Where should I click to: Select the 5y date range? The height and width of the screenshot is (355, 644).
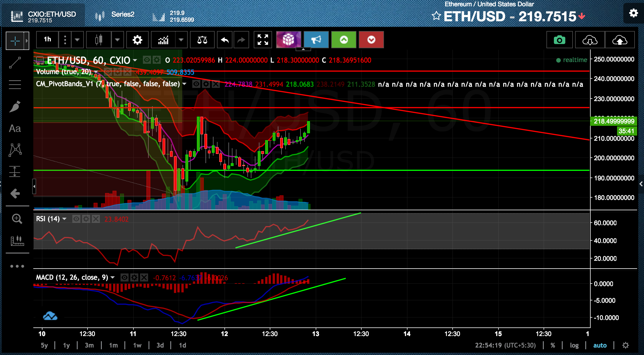tap(44, 345)
